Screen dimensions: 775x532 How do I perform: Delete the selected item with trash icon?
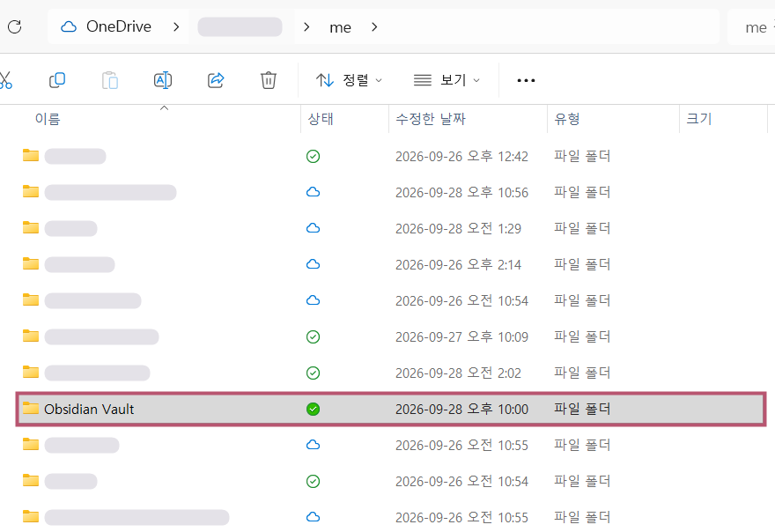(x=269, y=80)
